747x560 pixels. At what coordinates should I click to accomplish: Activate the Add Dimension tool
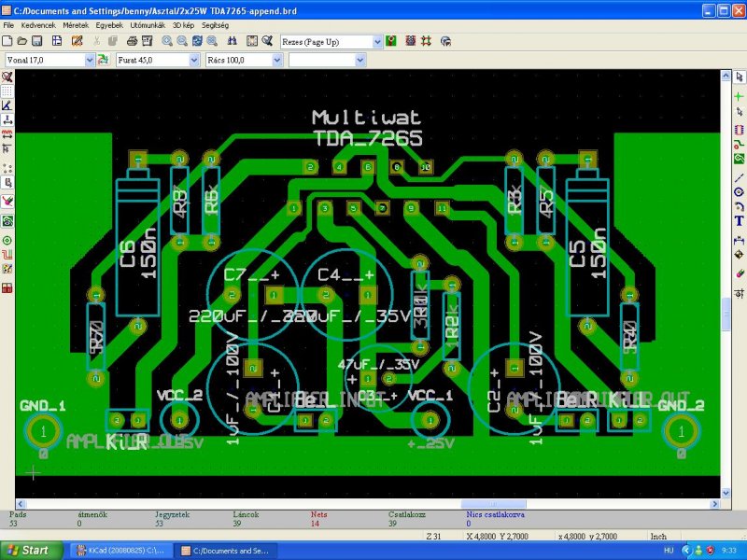739,241
